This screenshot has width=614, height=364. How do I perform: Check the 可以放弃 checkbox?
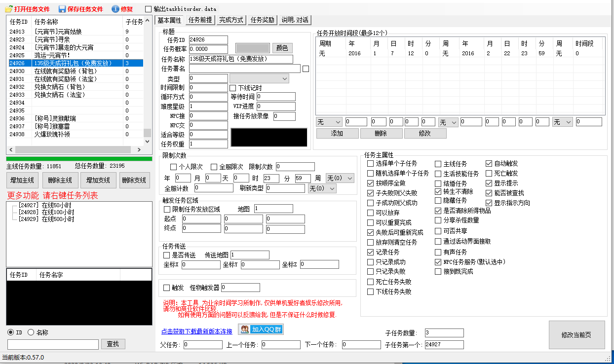[371, 213]
